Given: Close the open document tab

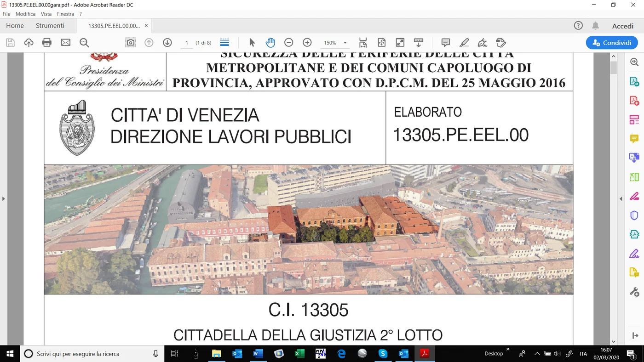Looking at the screenshot, I should [x=146, y=26].
